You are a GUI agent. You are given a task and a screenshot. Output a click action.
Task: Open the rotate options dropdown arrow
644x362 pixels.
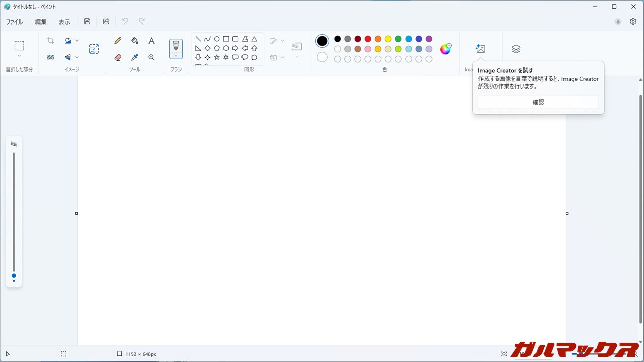(77, 41)
